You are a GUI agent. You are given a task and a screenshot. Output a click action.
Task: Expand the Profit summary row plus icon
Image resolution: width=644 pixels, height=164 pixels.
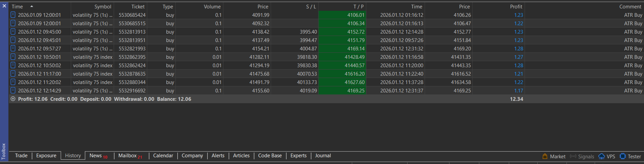coord(13,99)
